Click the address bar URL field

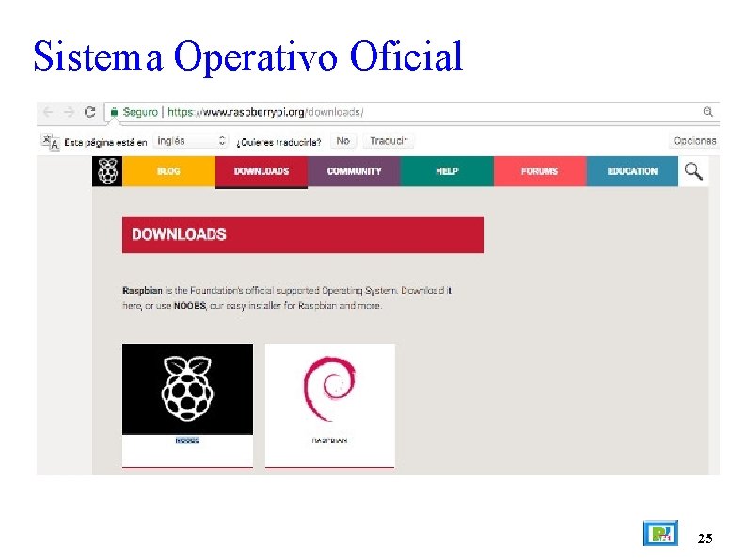[412, 112]
